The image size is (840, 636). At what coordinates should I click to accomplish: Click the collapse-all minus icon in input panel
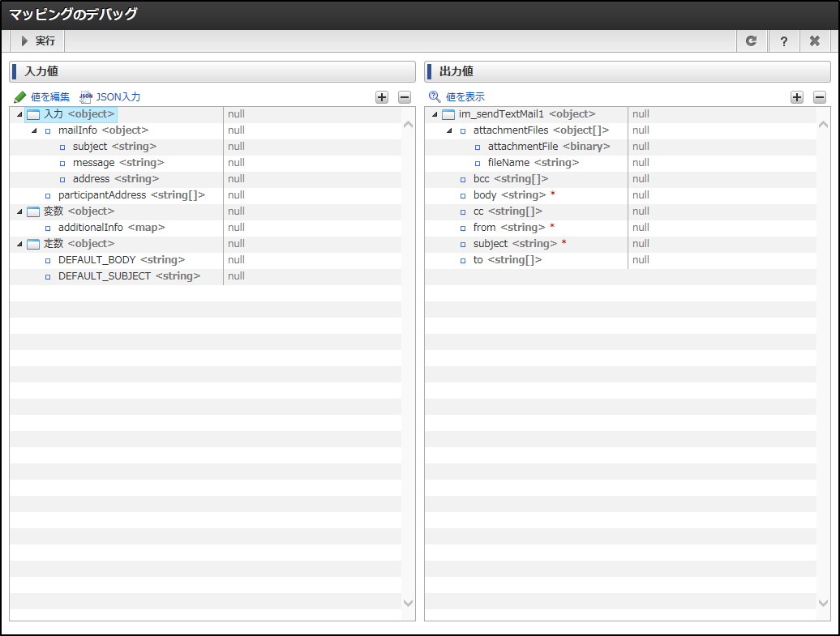pyautogui.click(x=405, y=97)
